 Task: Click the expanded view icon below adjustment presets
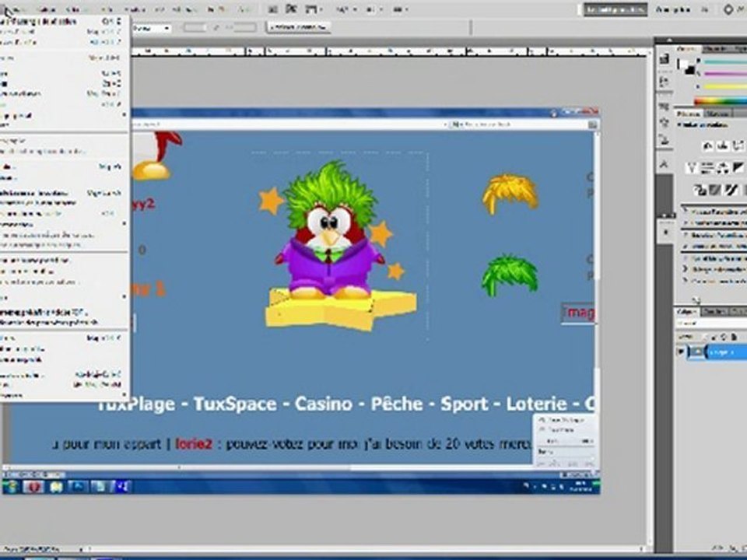696,300
